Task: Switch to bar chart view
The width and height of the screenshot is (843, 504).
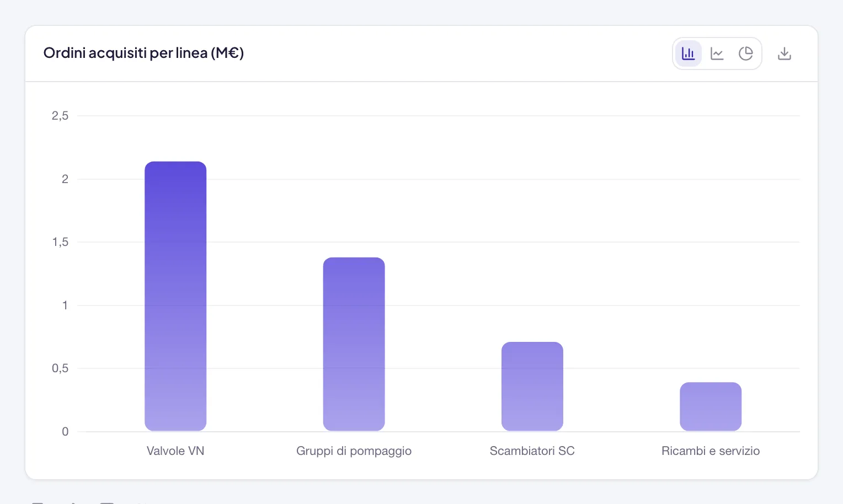Action: click(688, 53)
